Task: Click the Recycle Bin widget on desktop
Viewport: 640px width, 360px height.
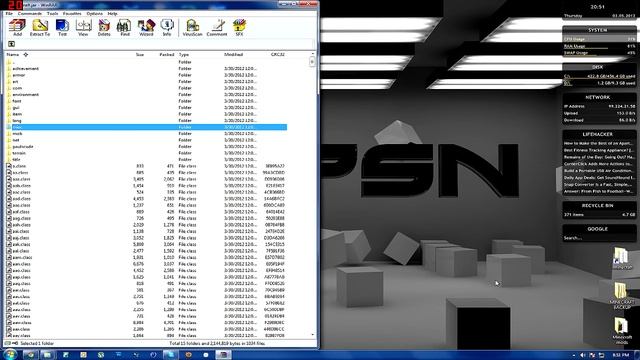Action: [599, 210]
